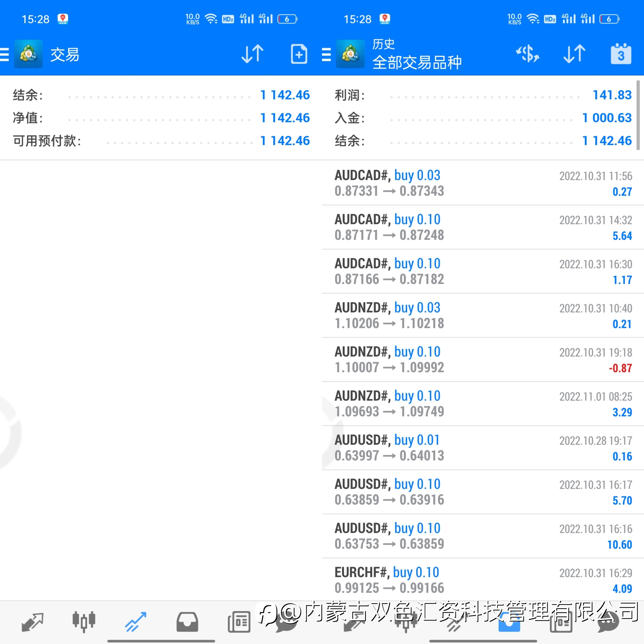Open News tab in left bottom bar

pos(239,622)
